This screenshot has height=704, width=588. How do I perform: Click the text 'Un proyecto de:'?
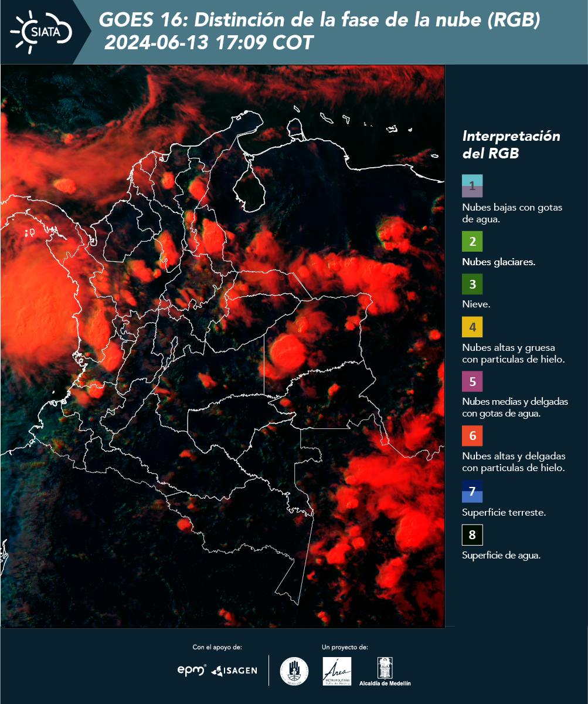[345, 648]
